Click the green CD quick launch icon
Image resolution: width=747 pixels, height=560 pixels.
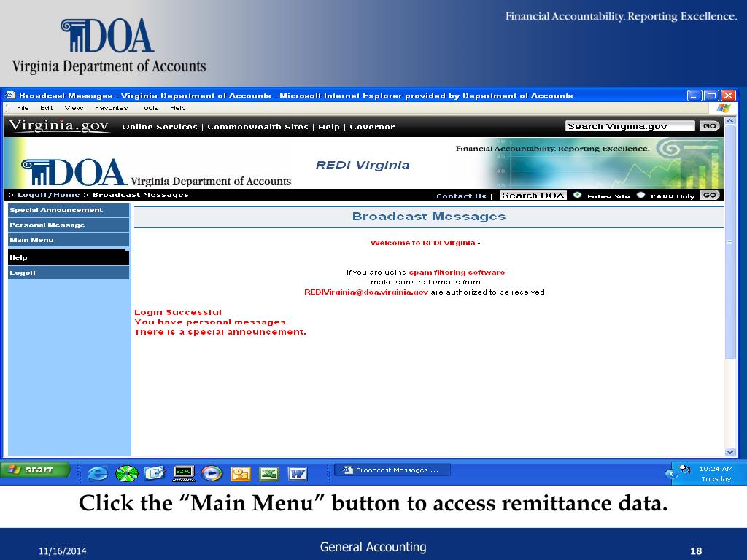point(127,473)
